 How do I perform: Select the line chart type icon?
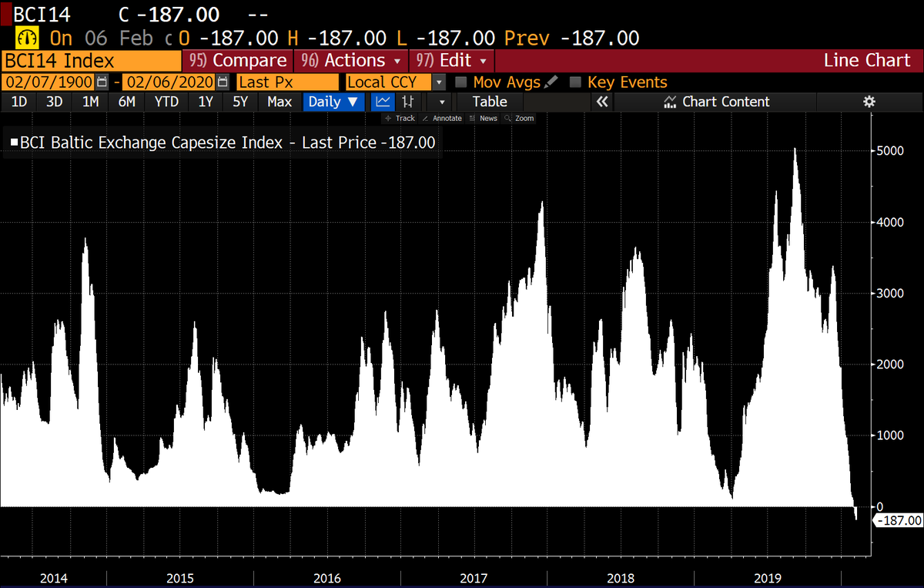383,102
